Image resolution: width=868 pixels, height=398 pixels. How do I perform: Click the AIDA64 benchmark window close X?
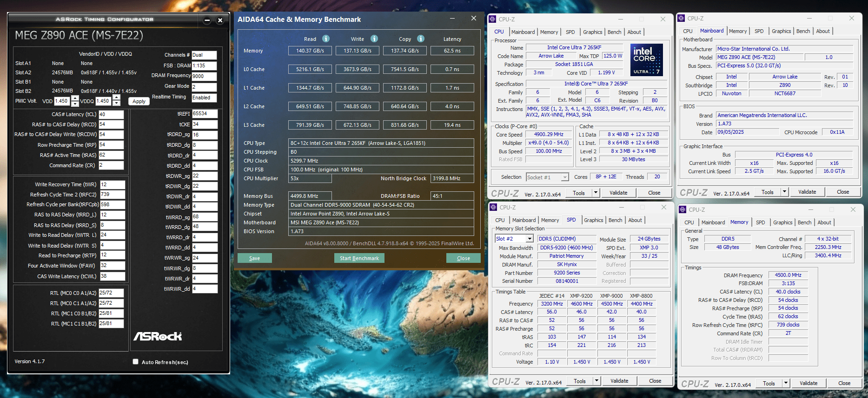coord(473,19)
